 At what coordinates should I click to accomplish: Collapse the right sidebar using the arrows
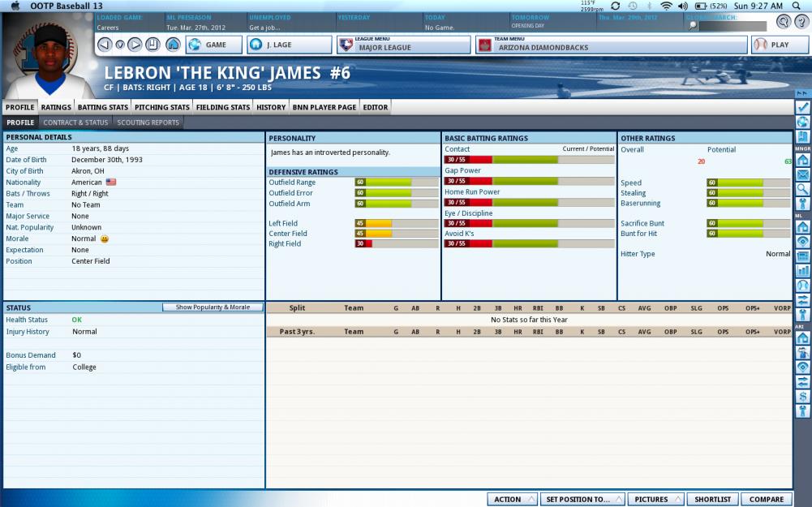pyautogui.click(x=802, y=93)
